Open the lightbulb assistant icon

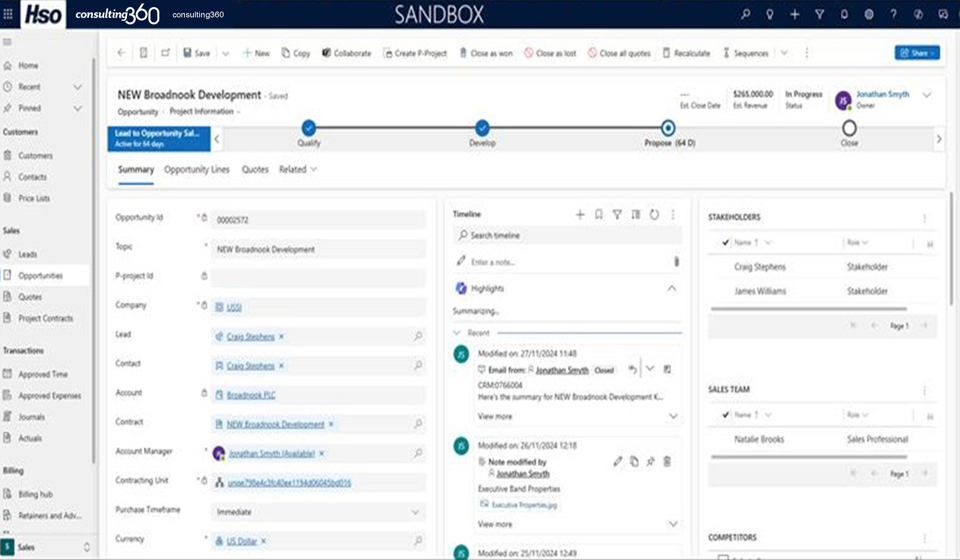[770, 14]
